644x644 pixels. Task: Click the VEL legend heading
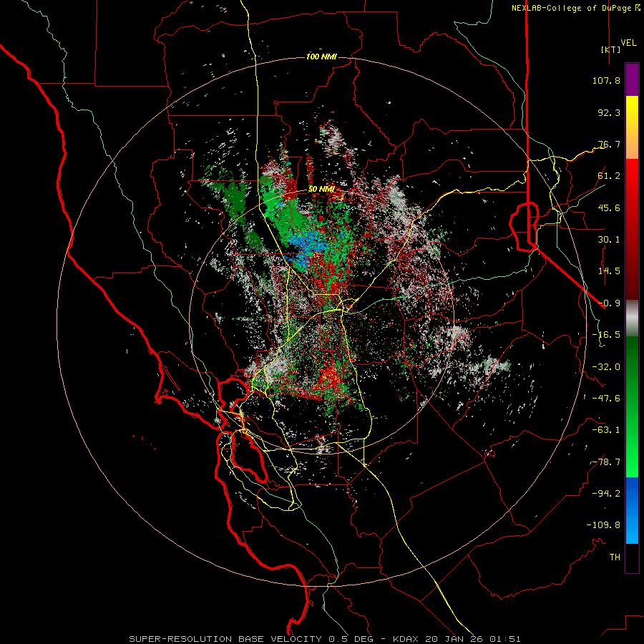point(628,43)
